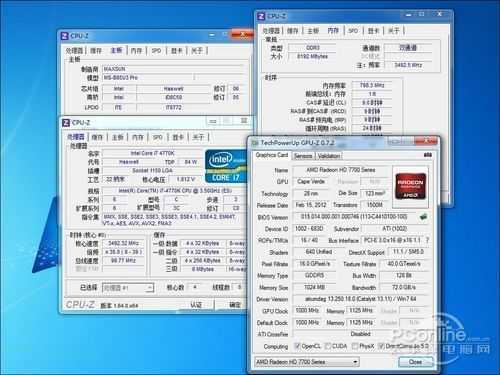Click the Close button in GPU-Z

coord(416,362)
